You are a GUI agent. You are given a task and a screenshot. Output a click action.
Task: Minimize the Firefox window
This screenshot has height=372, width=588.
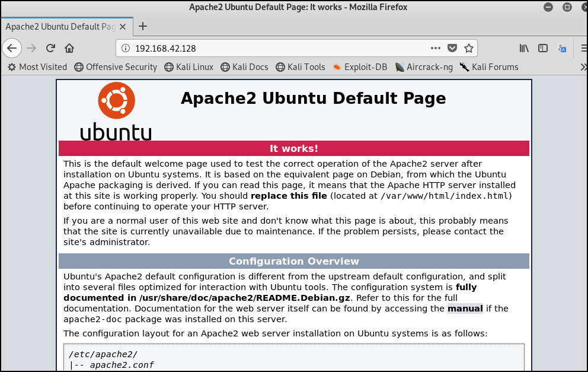tap(548, 7)
